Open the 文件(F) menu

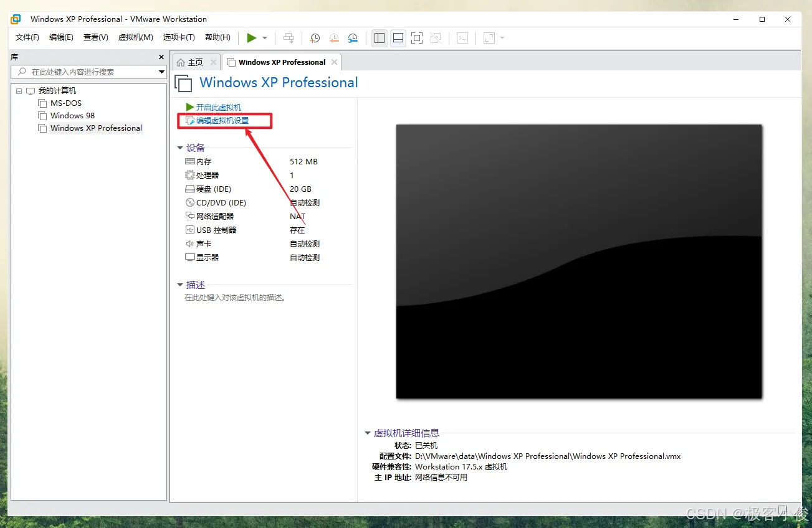[x=27, y=37]
